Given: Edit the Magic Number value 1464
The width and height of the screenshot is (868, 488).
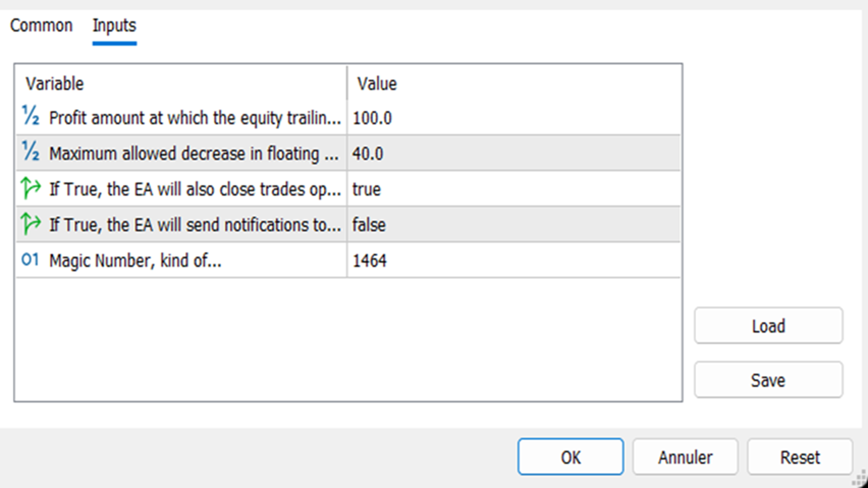Looking at the screenshot, I should click(369, 261).
